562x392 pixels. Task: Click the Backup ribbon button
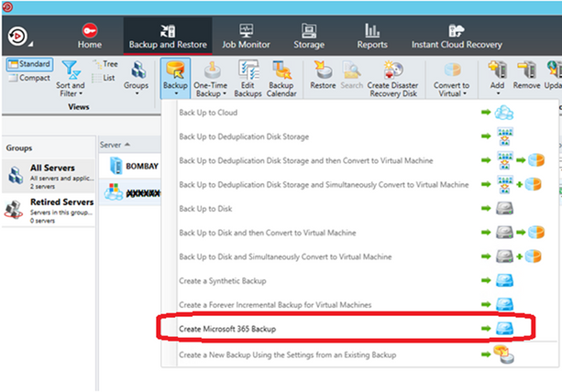pos(175,78)
